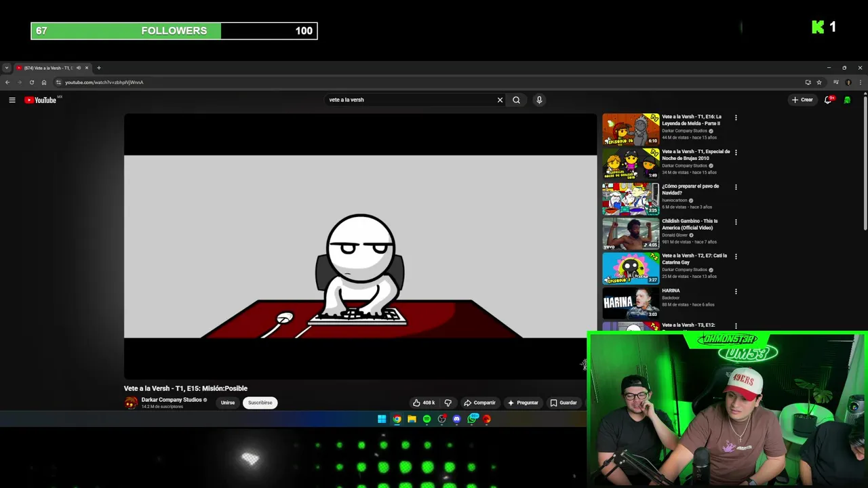
Task: Click install/cast icon in address bar
Action: point(808,82)
